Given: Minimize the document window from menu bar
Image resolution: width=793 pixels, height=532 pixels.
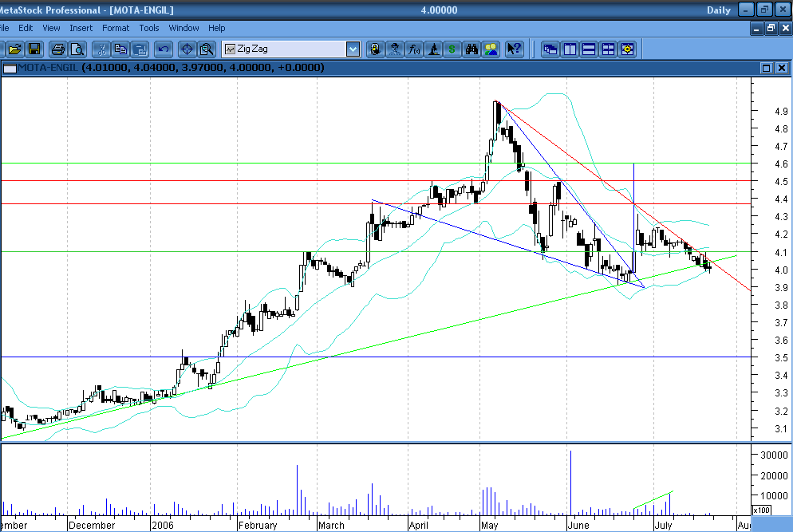Looking at the screenshot, I should click(756, 29).
